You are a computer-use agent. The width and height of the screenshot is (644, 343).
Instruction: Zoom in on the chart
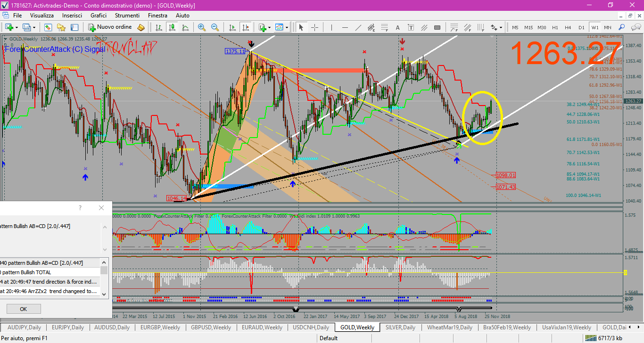[x=202, y=27]
